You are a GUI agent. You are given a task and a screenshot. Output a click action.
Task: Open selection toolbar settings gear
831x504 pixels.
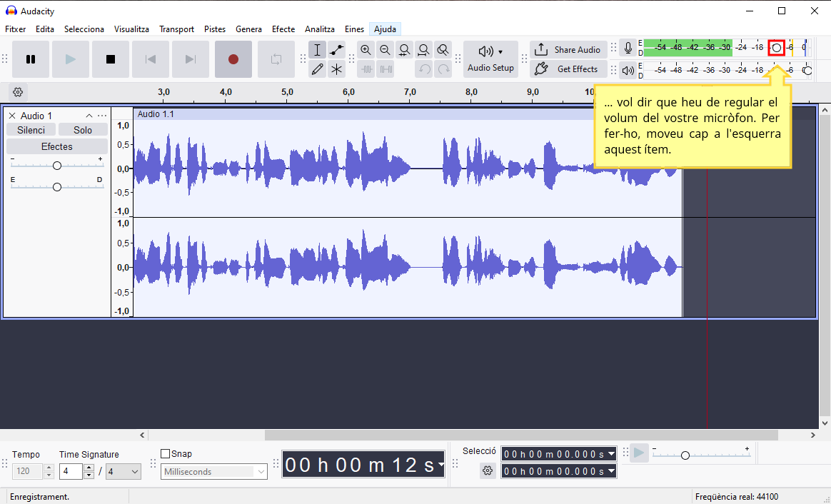(x=488, y=470)
